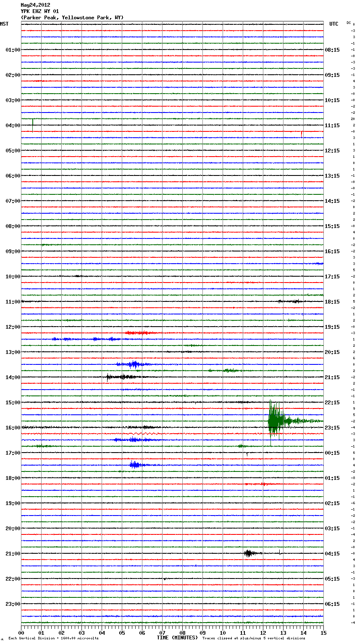357x644 pixels.
Task: Click the 23:15 UTC time label
Action: click(x=332, y=428)
